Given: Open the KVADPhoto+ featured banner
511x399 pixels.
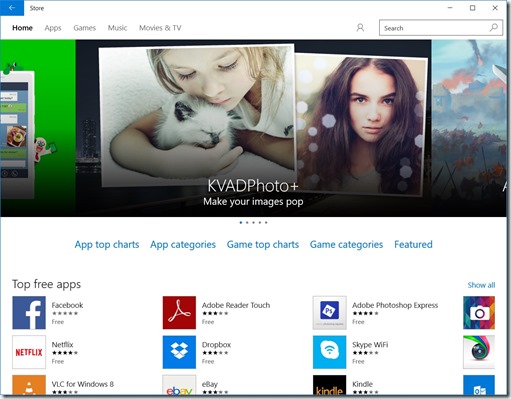Looking at the screenshot, I should pyautogui.click(x=253, y=128).
